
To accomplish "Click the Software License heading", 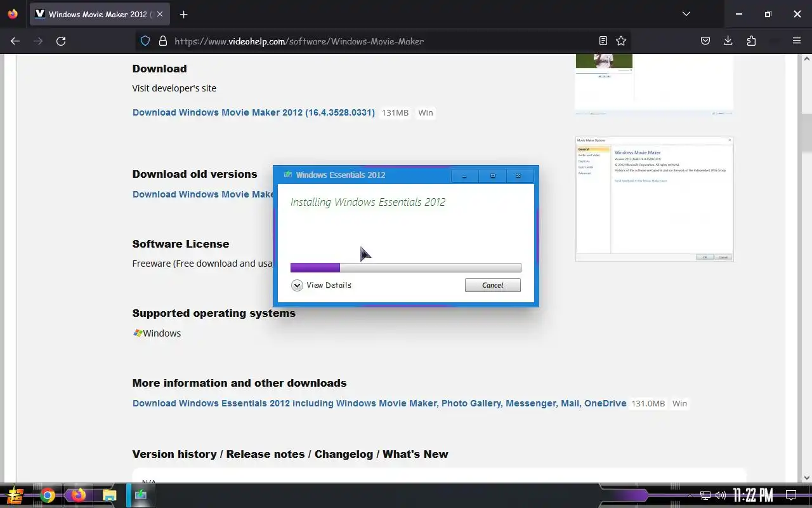I will click(x=181, y=244).
